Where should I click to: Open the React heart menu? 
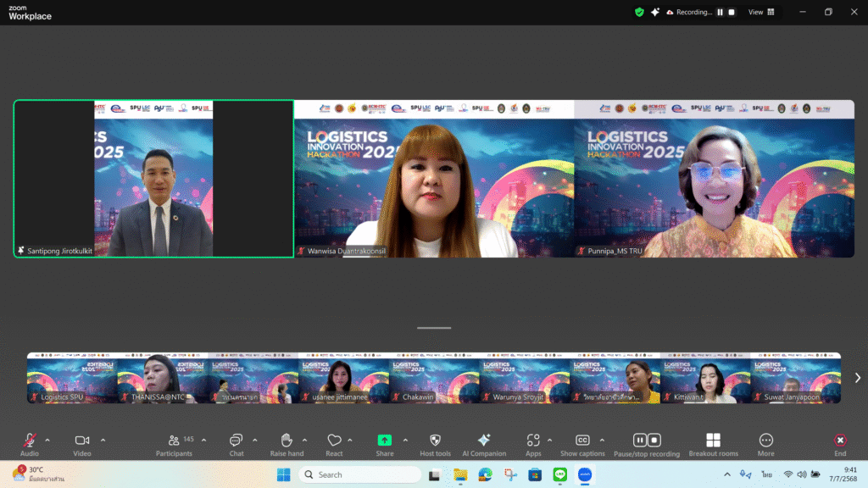334,444
